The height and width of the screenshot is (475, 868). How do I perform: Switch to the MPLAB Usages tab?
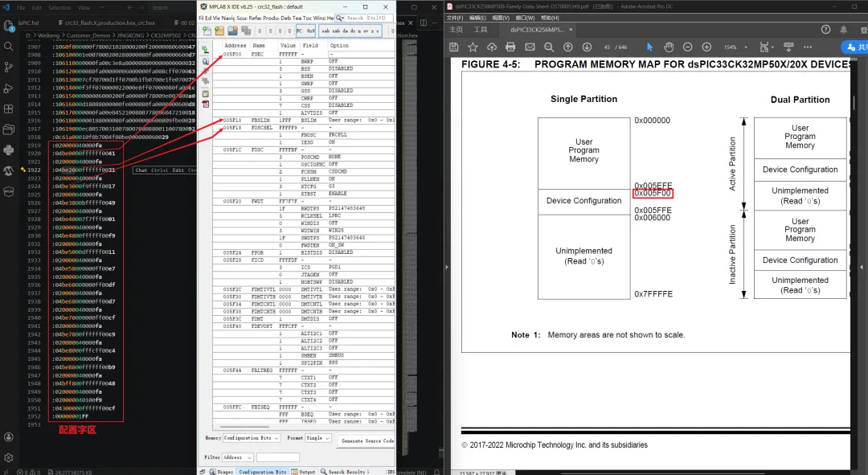point(221,472)
